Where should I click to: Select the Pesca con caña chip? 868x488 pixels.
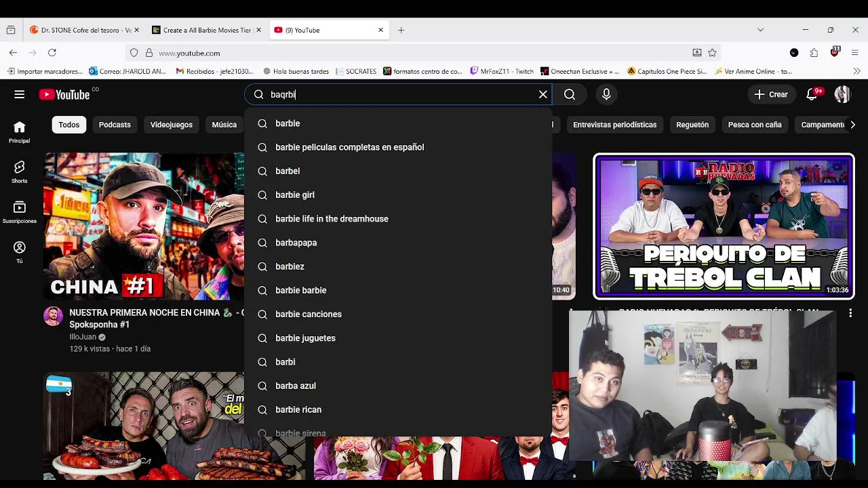pos(755,125)
